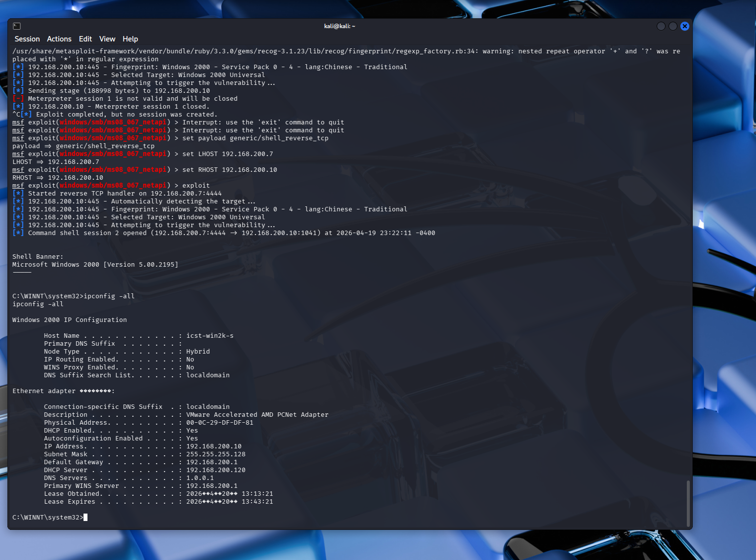Click the 'set payload generic/shell_reverse_tcp' command
Viewport: 756px width, 560px height.
[255, 138]
